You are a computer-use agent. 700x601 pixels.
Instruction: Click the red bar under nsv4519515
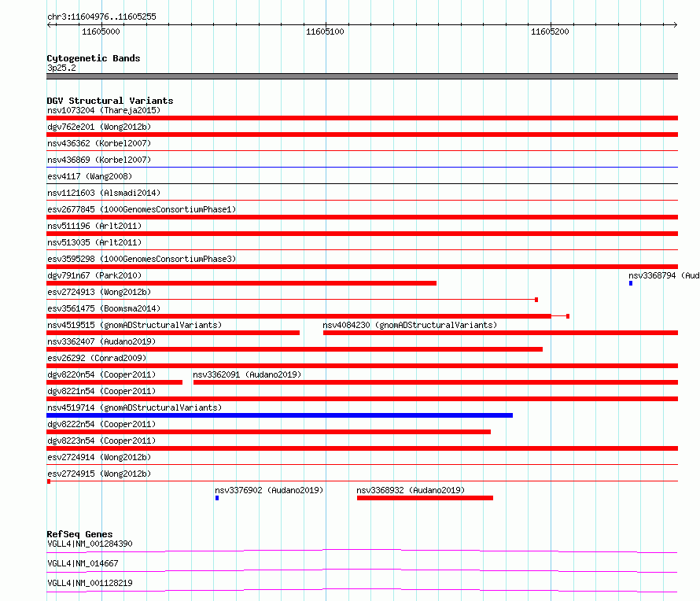[173, 333]
